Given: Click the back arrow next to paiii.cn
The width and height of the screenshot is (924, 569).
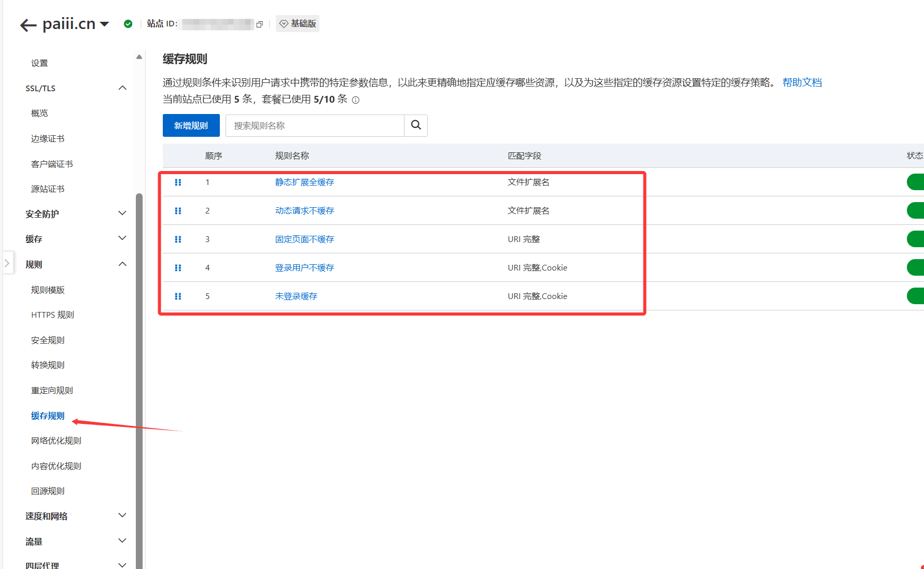Looking at the screenshot, I should click(x=28, y=25).
